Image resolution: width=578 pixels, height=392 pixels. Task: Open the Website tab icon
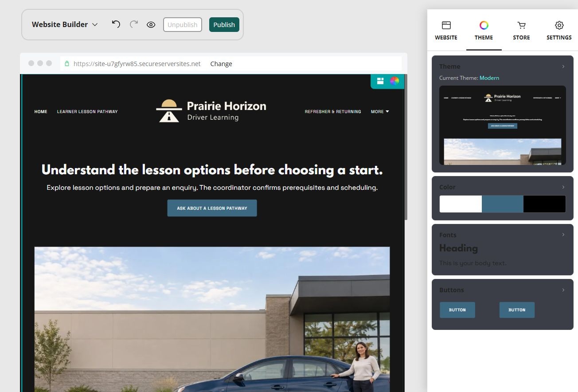click(446, 25)
